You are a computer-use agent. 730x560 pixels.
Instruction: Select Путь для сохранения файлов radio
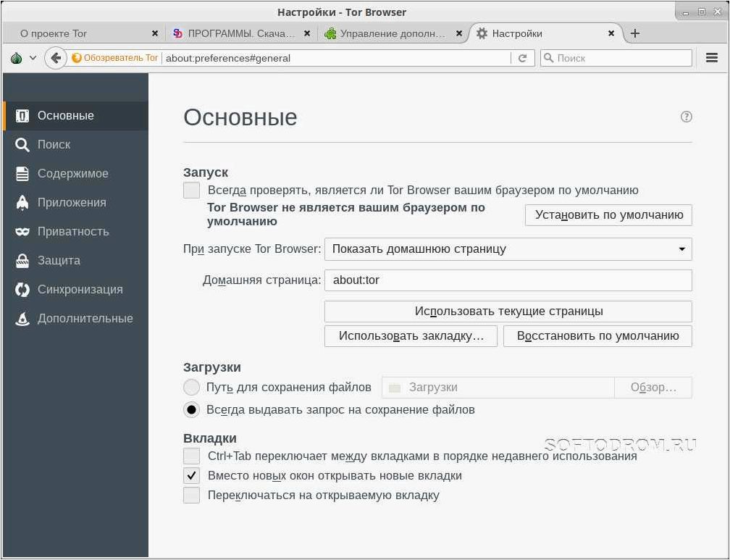pyautogui.click(x=191, y=387)
